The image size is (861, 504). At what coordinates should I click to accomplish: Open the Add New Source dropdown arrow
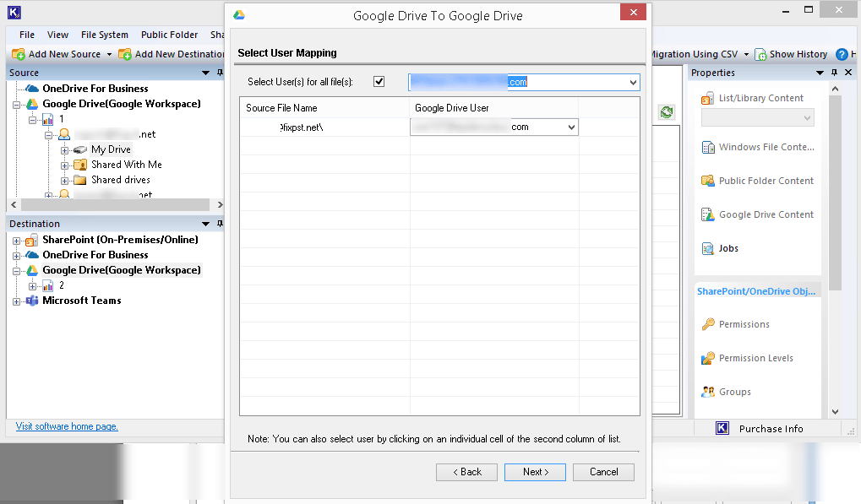pos(109,54)
